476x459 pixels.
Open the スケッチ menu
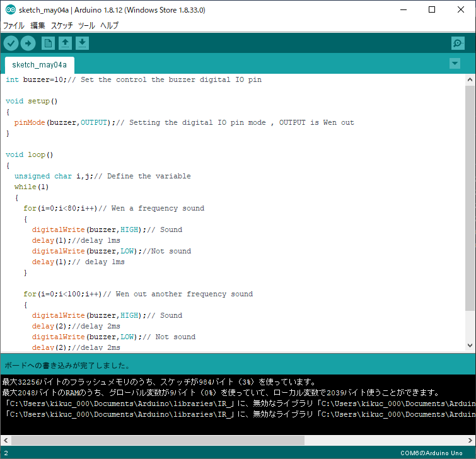point(62,26)
